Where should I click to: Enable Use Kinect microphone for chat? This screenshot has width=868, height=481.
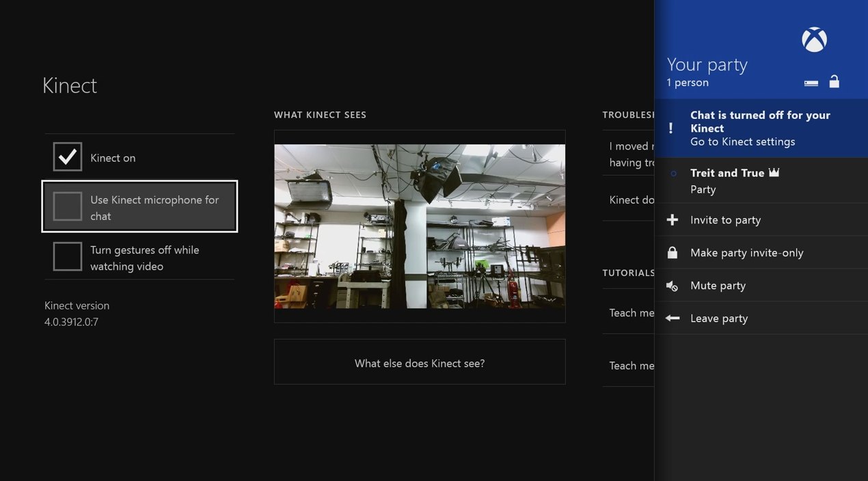click(x=68, y=206)
